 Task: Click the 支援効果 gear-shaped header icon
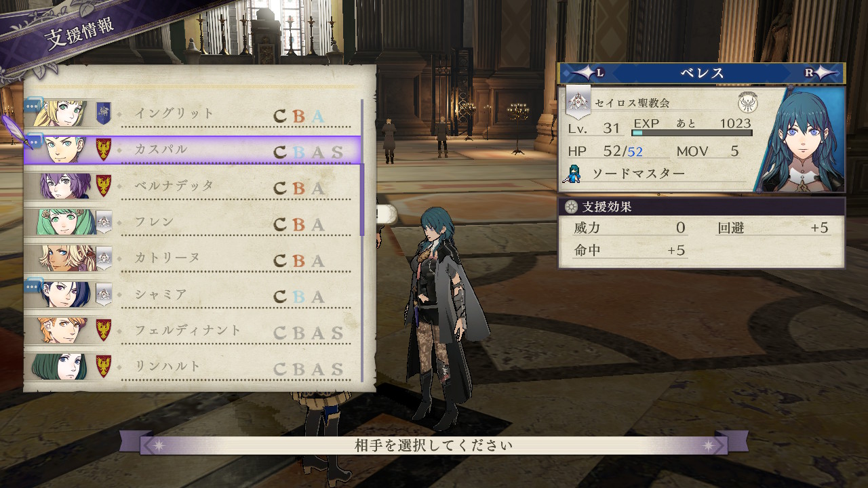tap(571, 206)
